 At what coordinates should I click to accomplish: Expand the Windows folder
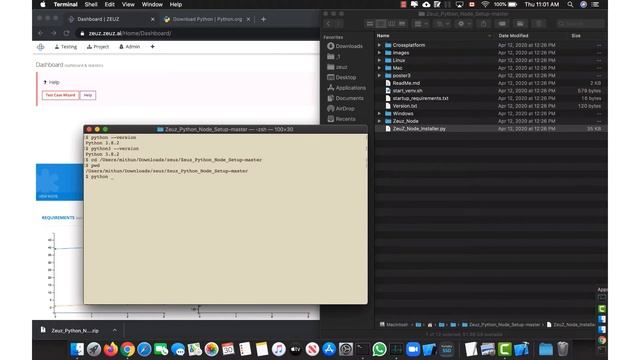pos(379,113)
